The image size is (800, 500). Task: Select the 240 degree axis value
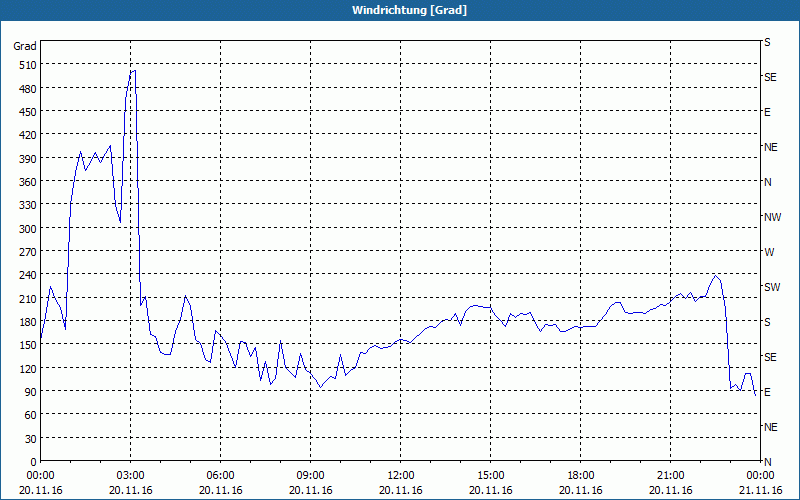pyautogui.click(x=28, y=275)
